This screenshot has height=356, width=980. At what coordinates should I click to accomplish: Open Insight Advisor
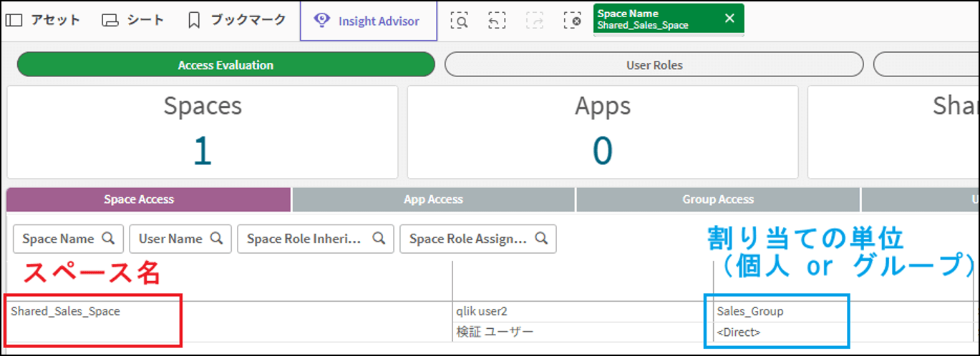pos(368,21)
